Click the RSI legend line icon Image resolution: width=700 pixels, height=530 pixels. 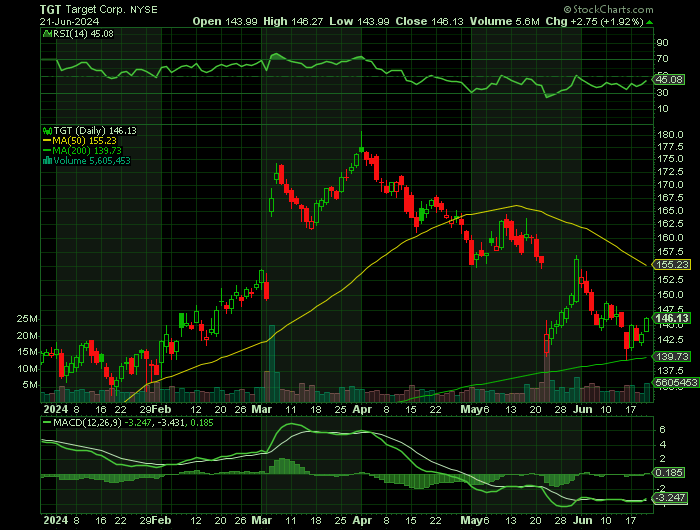47,33
